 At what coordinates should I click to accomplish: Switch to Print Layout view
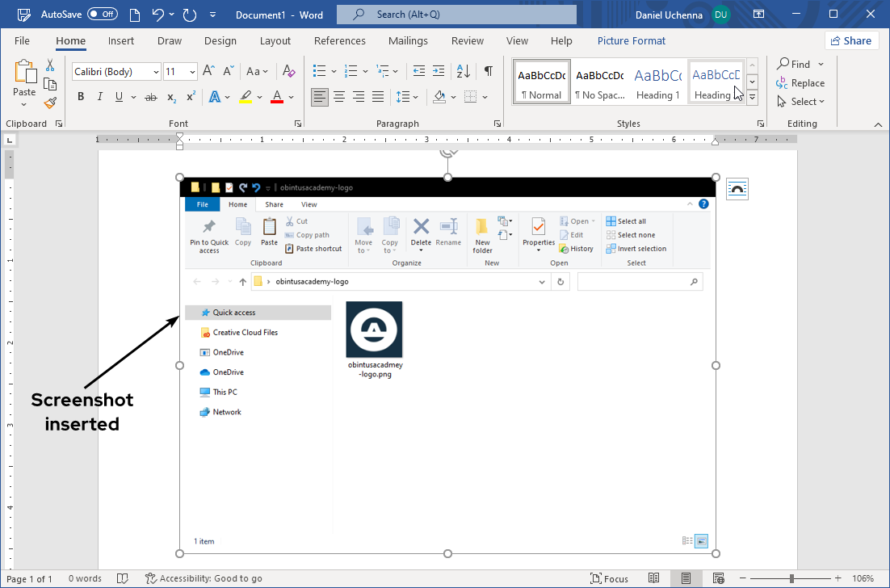pyautogui.click(x=686, y=578)
